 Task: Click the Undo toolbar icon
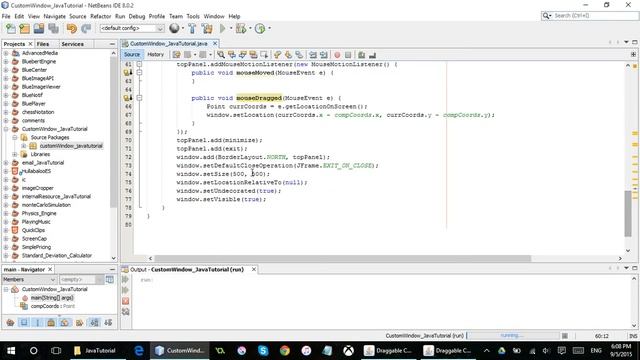pos(72,29)
